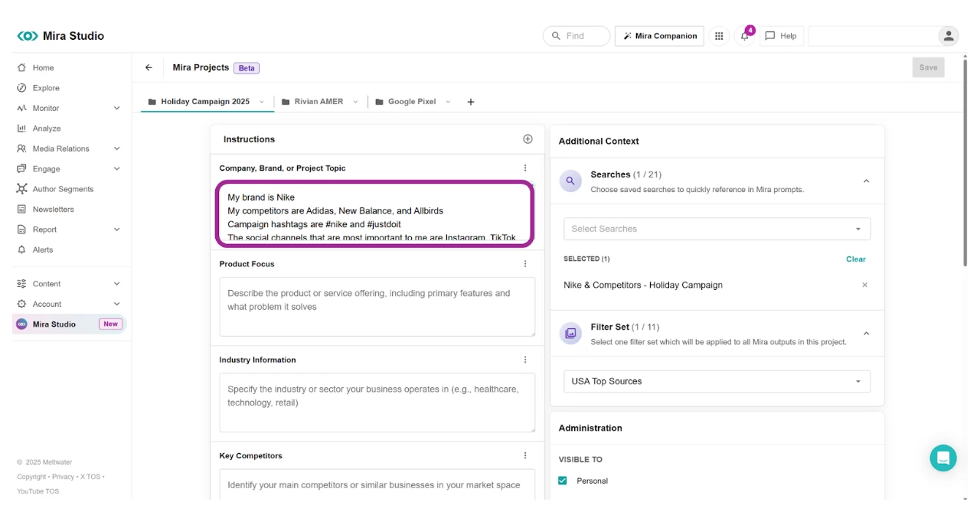This screenshot has height=528, width=980.
Task: Open Author Segments in sidebar
Action: coord(63,189)
